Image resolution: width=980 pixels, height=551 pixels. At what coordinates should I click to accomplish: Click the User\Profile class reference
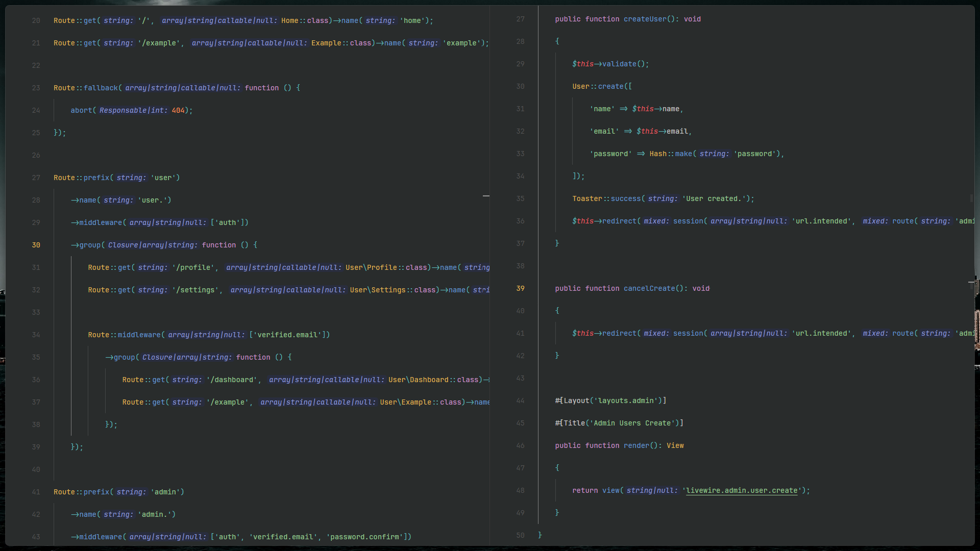click(x=371, y=267)
